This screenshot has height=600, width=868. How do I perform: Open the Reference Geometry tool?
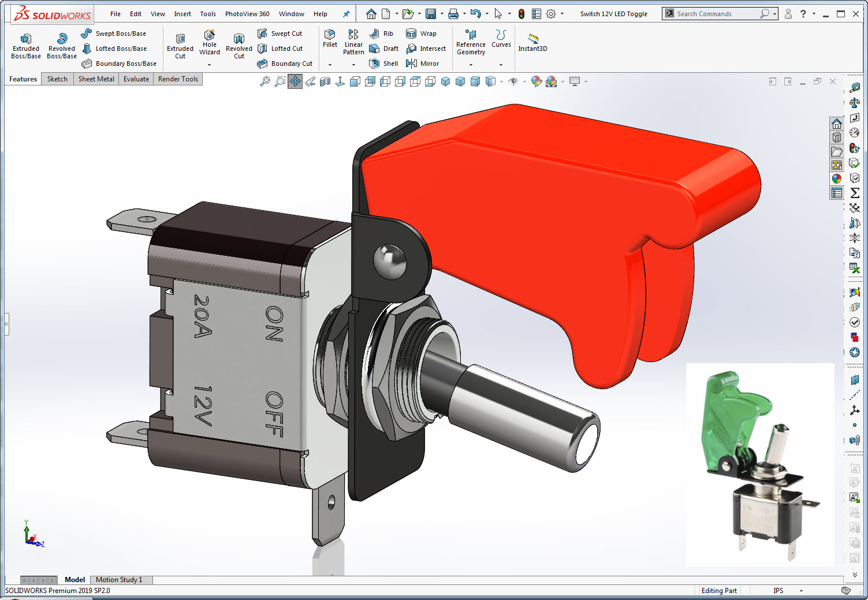[471, 42]
